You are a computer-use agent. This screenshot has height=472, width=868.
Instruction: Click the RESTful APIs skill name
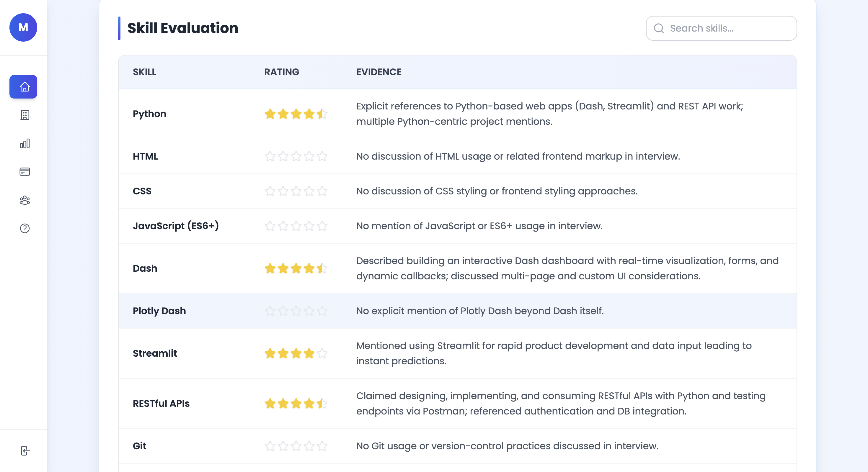click(x=161, y=403)
